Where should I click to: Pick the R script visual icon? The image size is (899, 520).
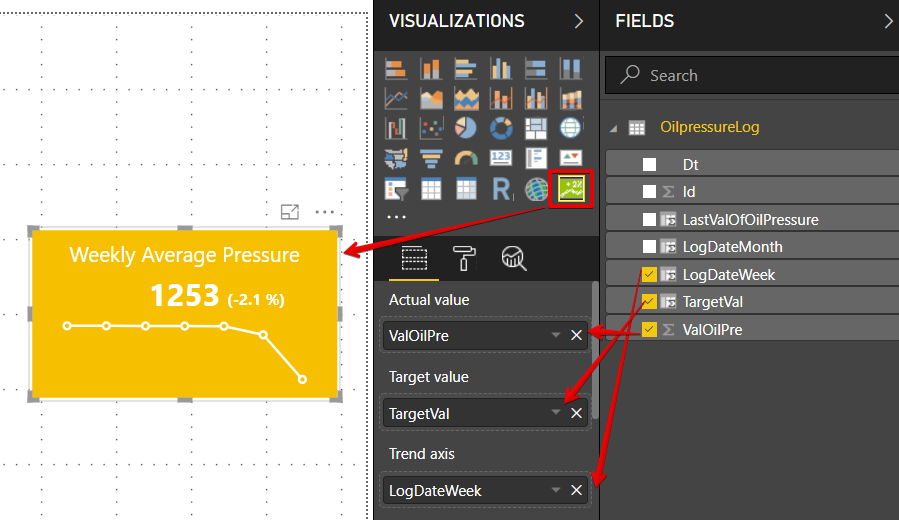[501, 189]
